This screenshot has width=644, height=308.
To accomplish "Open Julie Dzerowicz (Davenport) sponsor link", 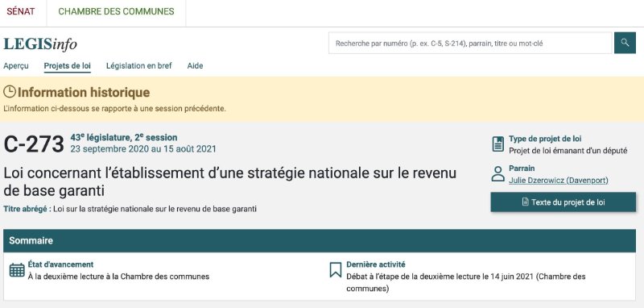I will pos(558,180).
